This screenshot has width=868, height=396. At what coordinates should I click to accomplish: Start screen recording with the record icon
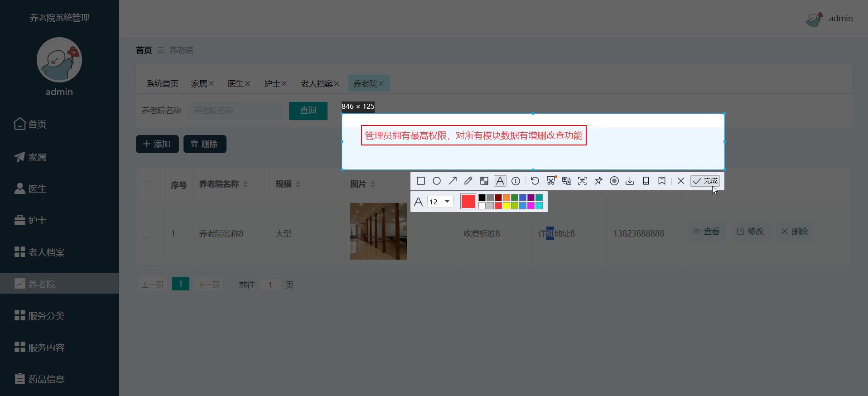coord(614,181)
